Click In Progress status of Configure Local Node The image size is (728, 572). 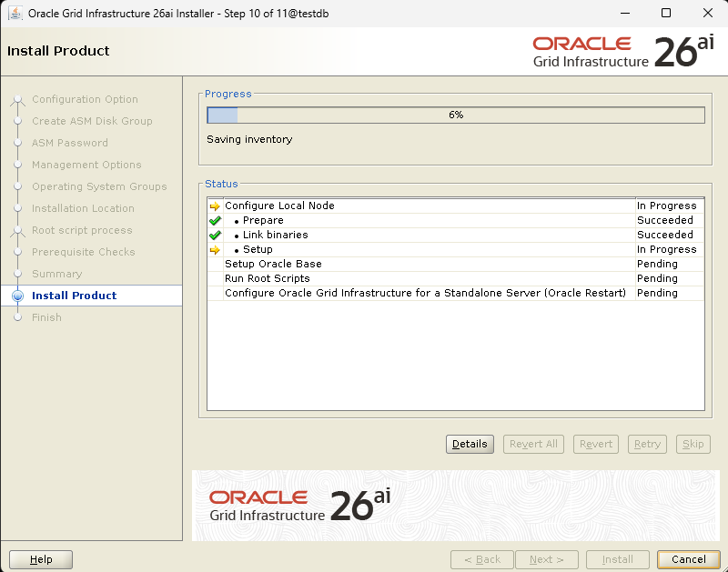(x=667, y=206)
